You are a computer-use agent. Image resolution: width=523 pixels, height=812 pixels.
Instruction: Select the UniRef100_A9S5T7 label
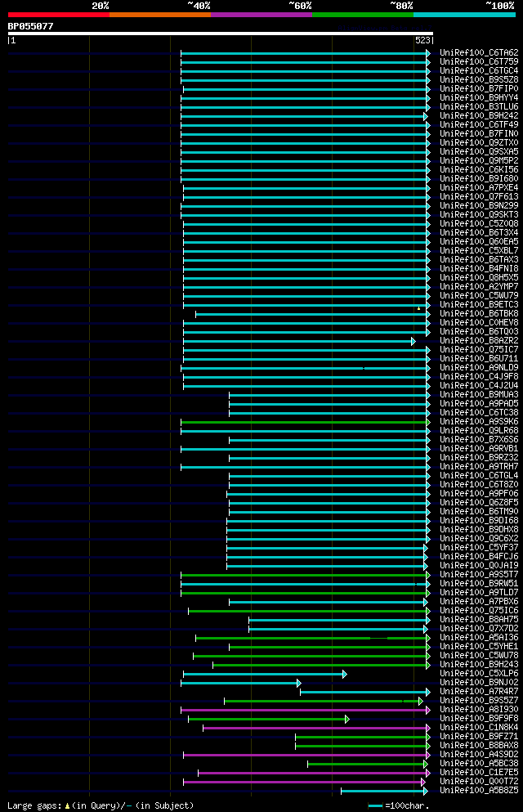click(479, 575)
